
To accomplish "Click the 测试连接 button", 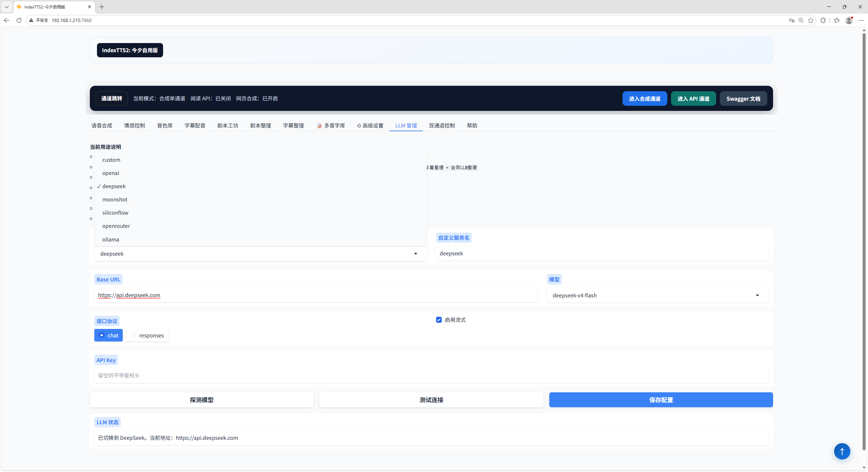I will [431, 400].
